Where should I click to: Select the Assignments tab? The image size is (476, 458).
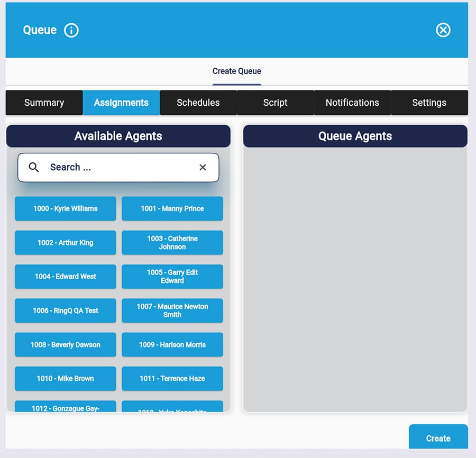point(121,103)
